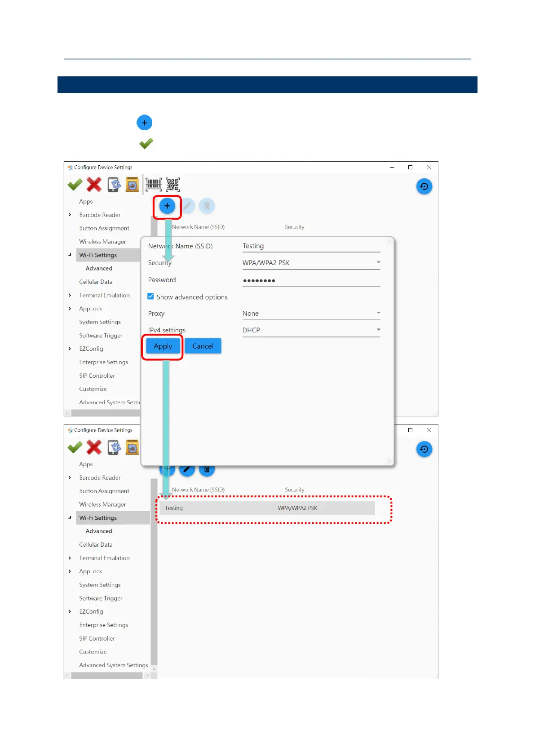Open the Security dropdown showing WPA/WPA2 PSK
The width and height of the screenshot is (535, 756).
tap(311, 263)
